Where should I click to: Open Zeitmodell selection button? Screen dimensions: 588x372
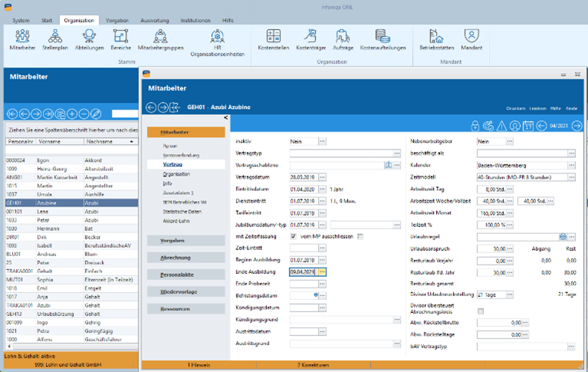tap(571, 177)
